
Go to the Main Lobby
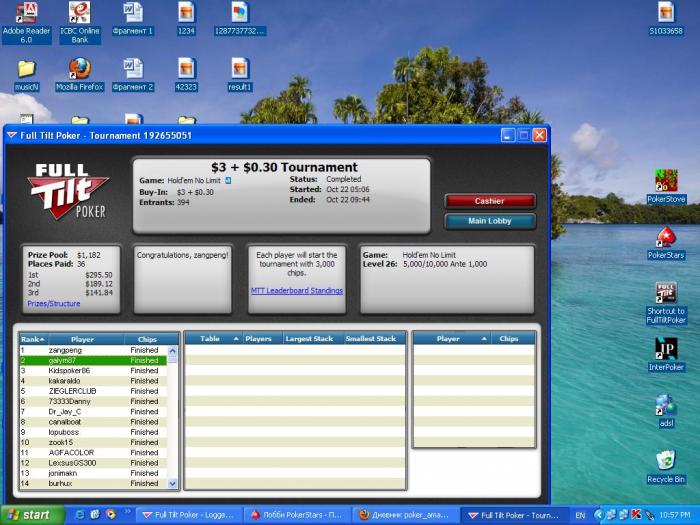coord(490,221)
